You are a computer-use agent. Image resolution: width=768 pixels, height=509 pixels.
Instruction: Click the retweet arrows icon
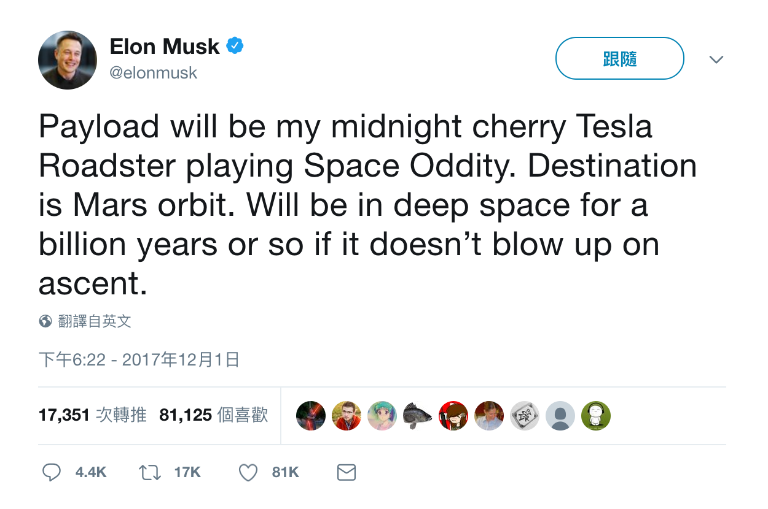(x=151, y=472)
